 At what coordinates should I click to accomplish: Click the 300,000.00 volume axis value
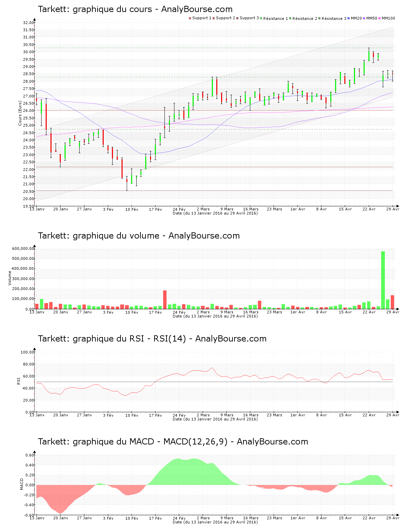tap(23, 279)
